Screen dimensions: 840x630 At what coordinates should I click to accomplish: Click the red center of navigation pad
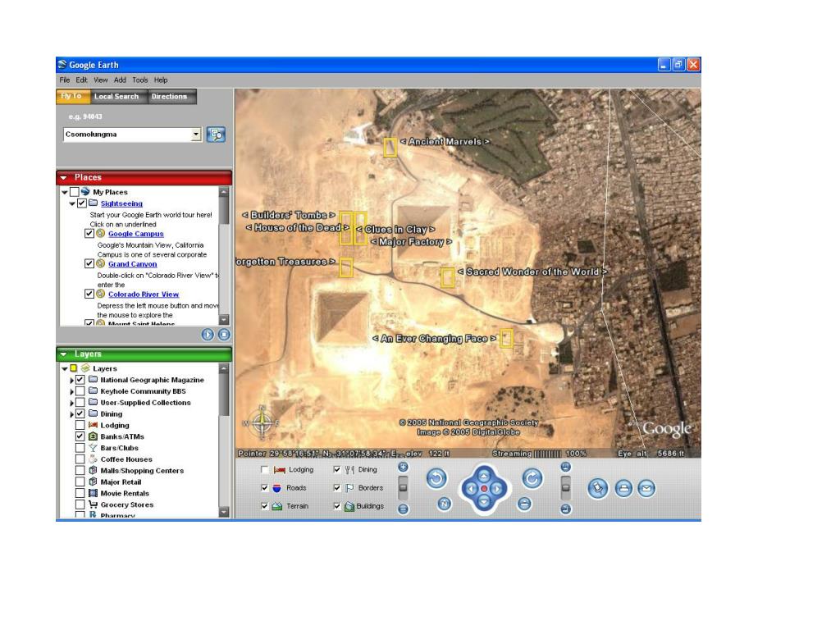484,489
